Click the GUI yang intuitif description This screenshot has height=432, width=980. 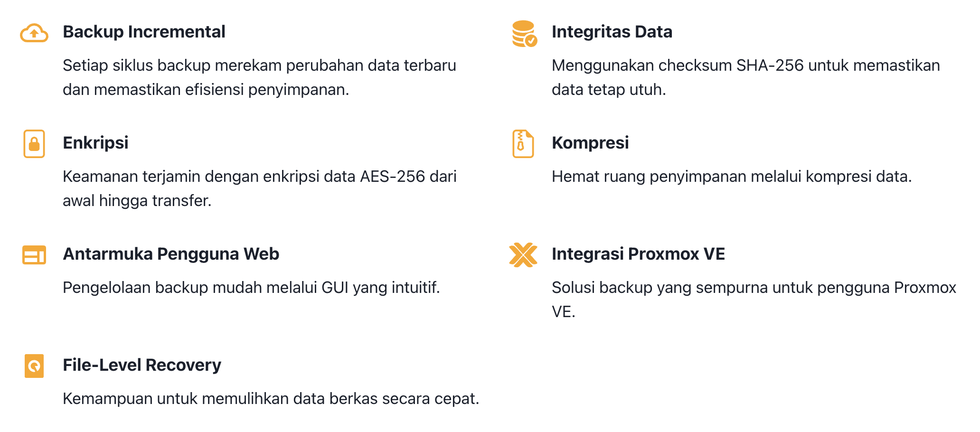coord(252,288)
